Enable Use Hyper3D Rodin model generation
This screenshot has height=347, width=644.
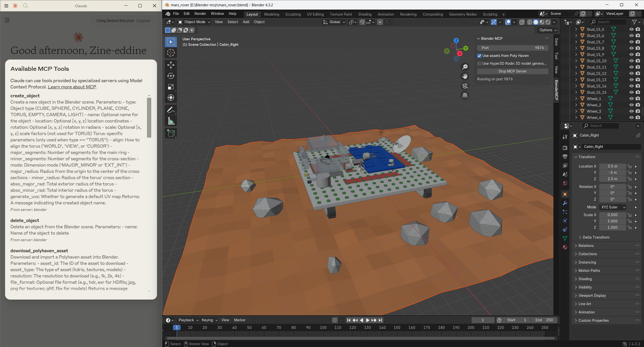(x=479, y=64)
